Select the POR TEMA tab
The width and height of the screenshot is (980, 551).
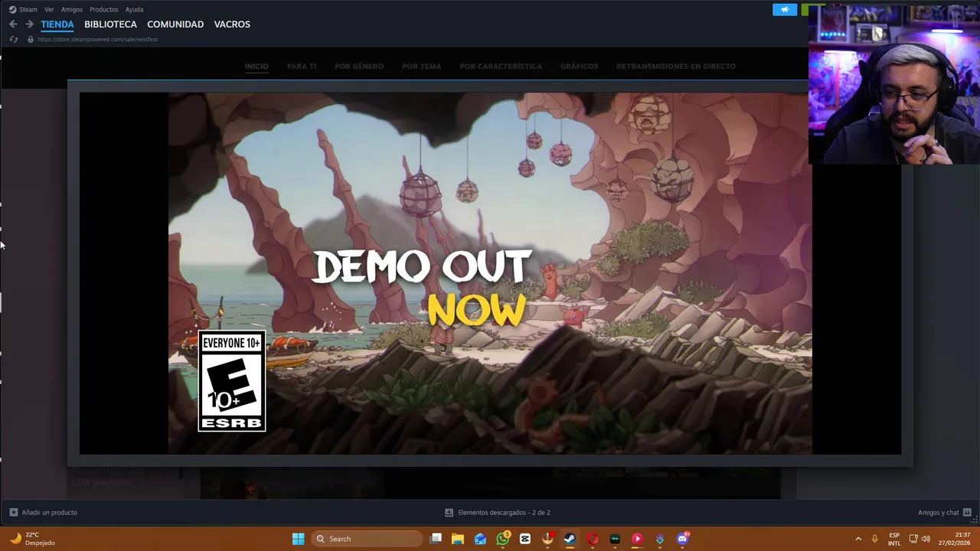point(422,67)
